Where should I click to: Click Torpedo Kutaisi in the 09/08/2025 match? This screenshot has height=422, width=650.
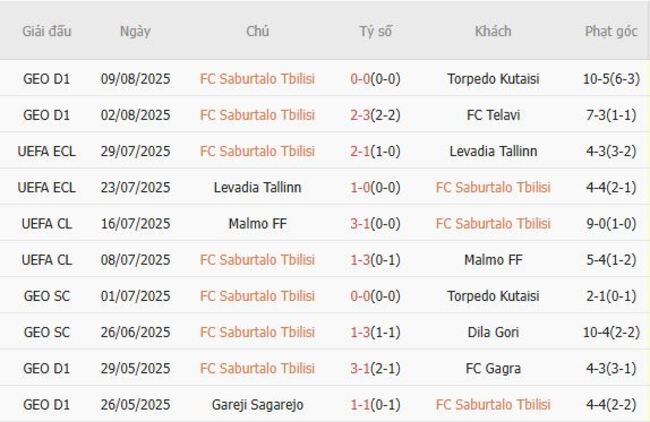click(493, 78)
